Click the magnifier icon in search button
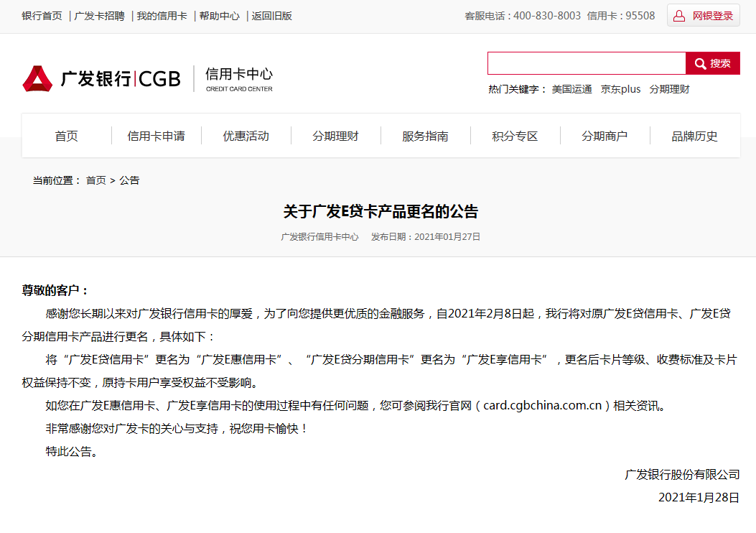This screenshot has height=533, width=756. click(x=700, y=64)
